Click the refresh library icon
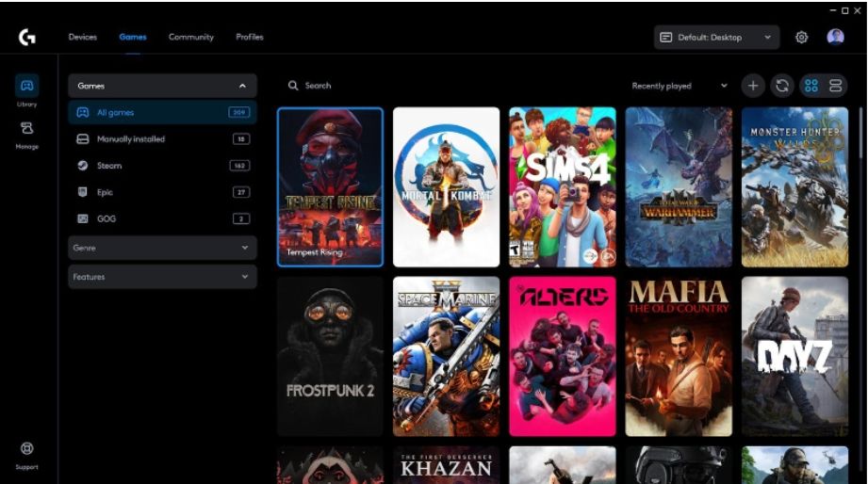868x484 pixels. coord(782,86)
